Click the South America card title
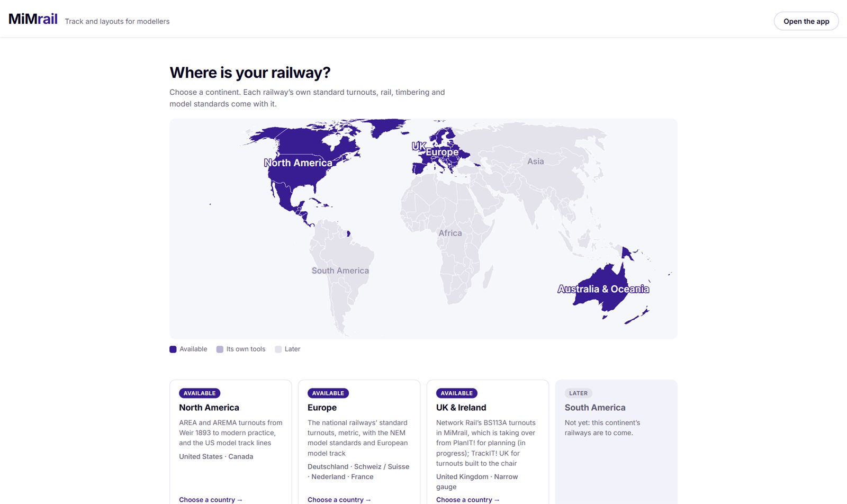847x504 pixels. point(595,408)
